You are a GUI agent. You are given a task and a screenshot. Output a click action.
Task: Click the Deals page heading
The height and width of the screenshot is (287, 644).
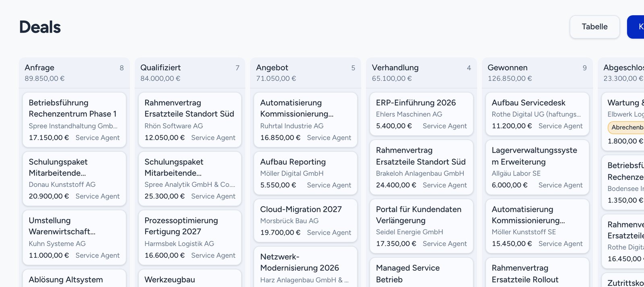click(40, 27)
